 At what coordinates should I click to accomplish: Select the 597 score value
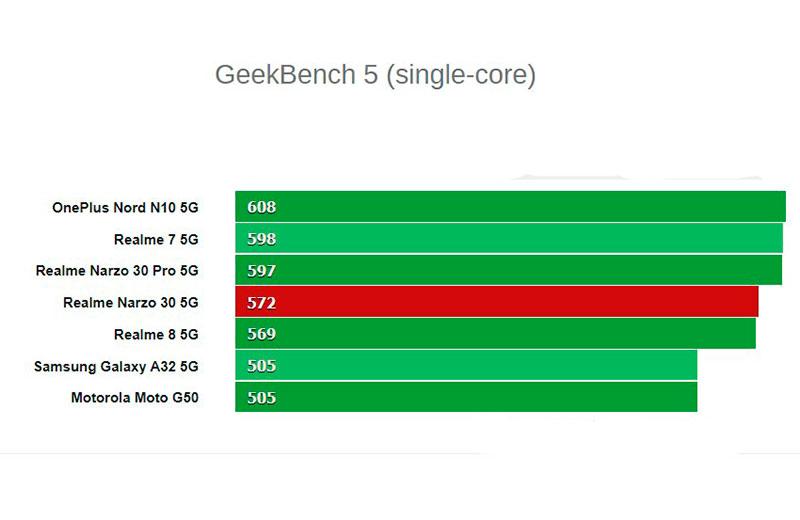tap(262, 270)
